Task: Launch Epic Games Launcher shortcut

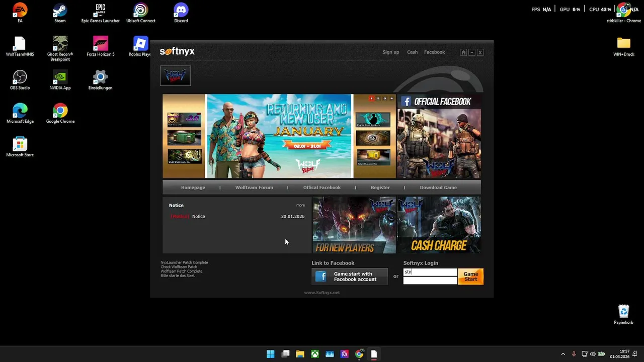Action: coord(100,13)
